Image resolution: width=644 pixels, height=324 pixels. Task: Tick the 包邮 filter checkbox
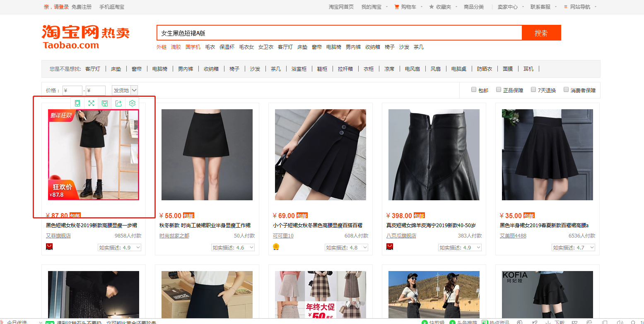click(474, 89)
